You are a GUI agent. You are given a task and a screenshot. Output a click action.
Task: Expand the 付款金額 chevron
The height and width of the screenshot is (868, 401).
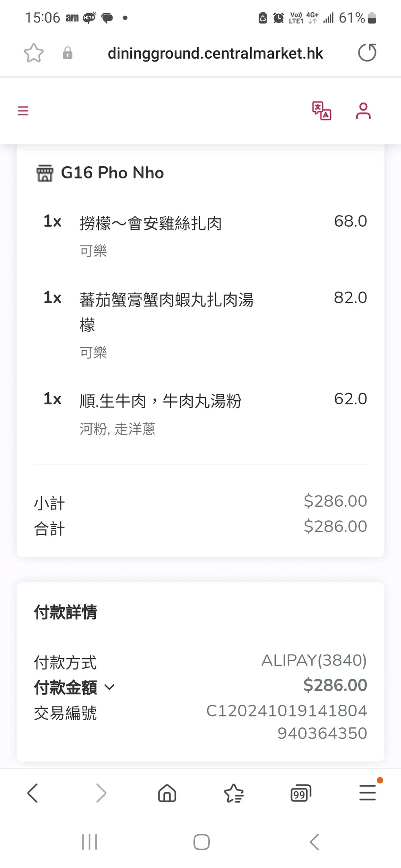click(x=109, y=687)
